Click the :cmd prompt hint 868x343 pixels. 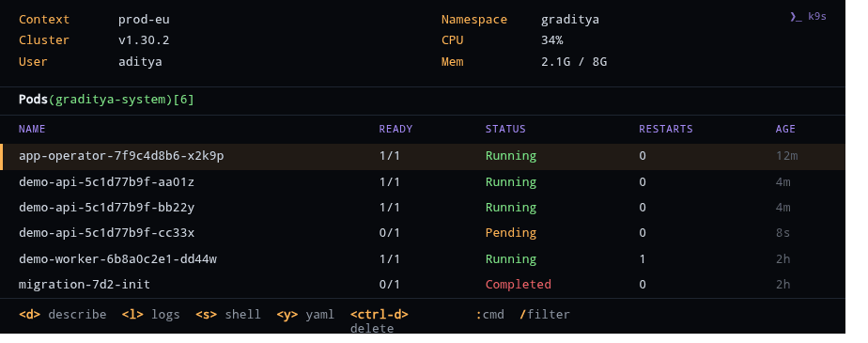490,315
